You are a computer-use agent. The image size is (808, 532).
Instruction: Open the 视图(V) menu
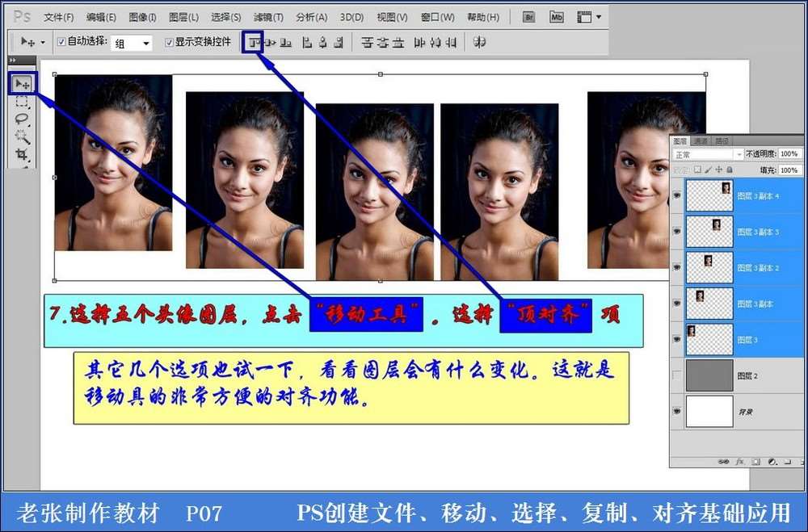click(392, 17)
